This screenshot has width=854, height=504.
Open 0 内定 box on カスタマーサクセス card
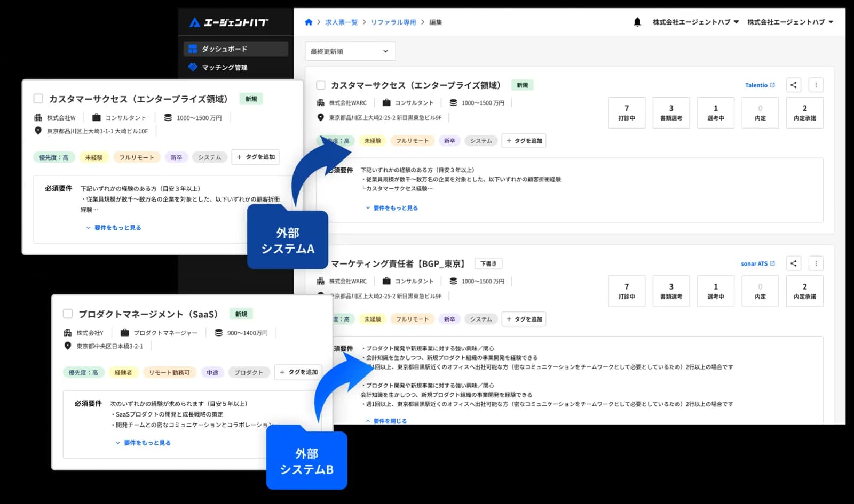pyautogui.click(x=760, y=113)
